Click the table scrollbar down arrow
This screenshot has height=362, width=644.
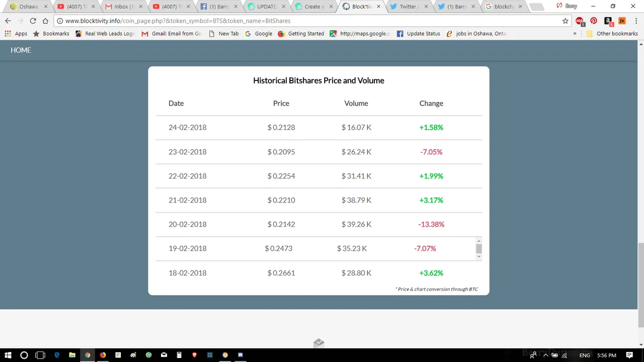(x=478, y=257)
